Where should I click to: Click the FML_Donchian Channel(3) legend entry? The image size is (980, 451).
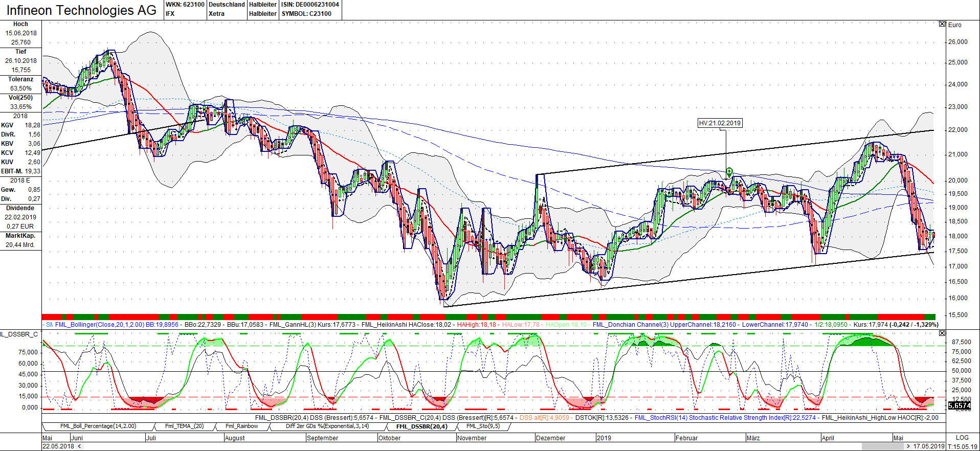(x=630, y=325)
